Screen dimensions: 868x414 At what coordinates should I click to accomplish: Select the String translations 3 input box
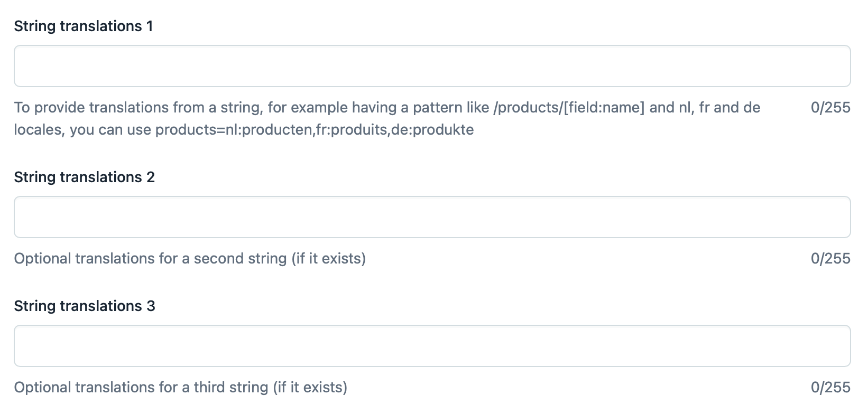(x=432, y=346)
